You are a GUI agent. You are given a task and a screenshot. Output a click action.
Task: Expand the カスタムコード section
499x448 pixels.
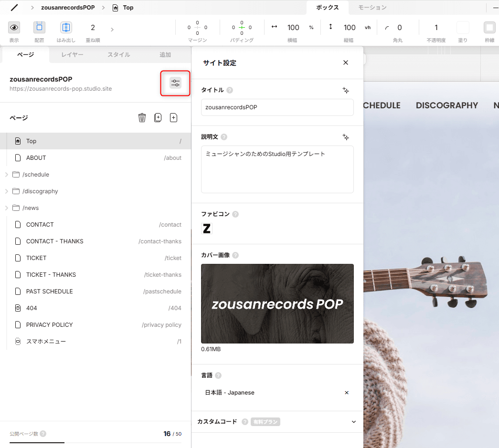(354, 422)
